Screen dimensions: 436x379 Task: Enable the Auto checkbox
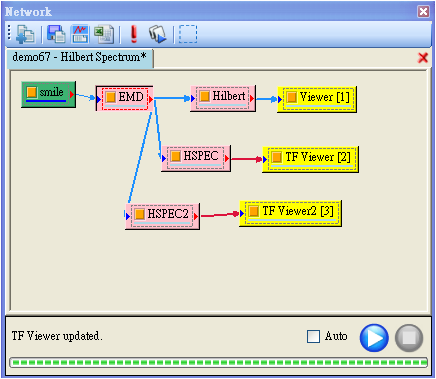313,336
